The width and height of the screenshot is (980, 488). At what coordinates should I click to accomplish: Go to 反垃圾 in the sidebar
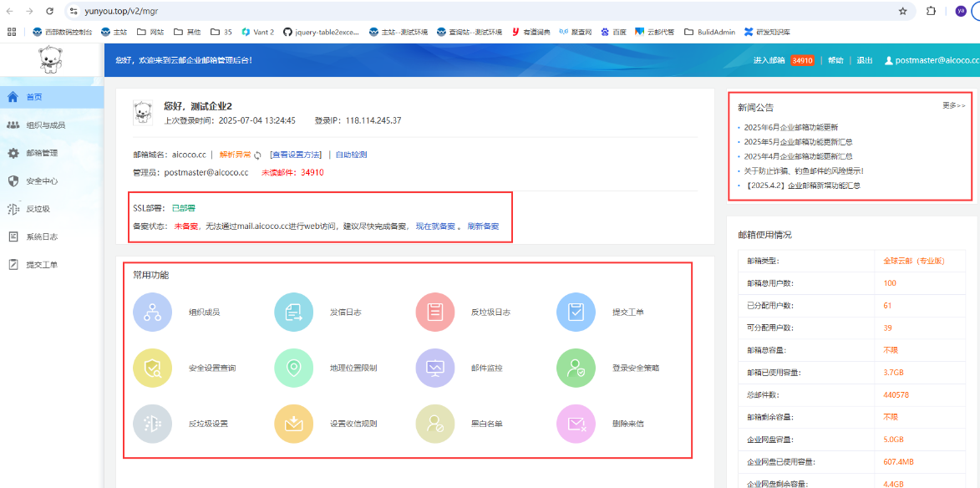click(x=38, y=209)
